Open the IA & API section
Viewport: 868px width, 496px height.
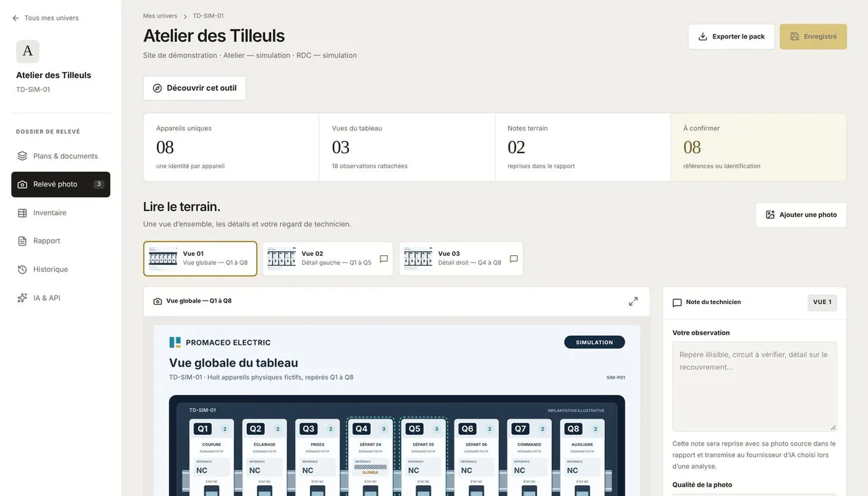click(60, 298)
